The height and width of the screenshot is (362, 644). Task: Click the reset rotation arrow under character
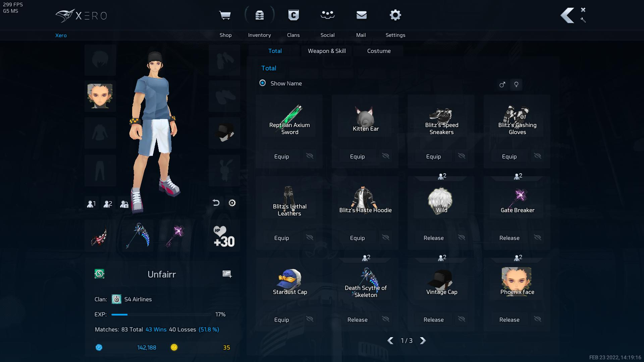(216, 203)
